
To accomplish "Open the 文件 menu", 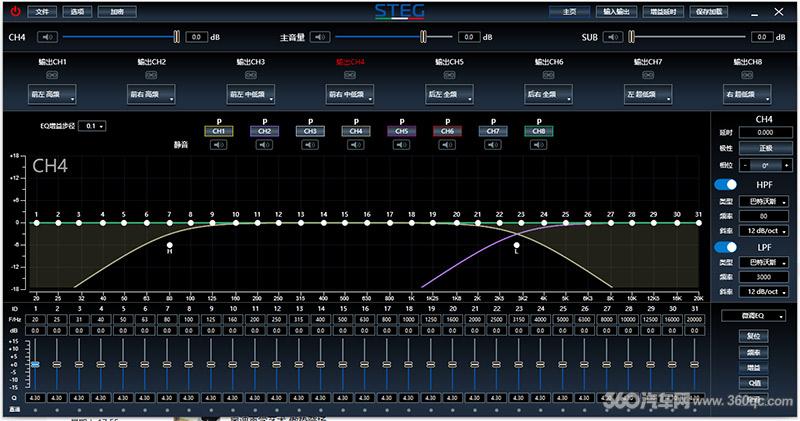I will [42, 12].
